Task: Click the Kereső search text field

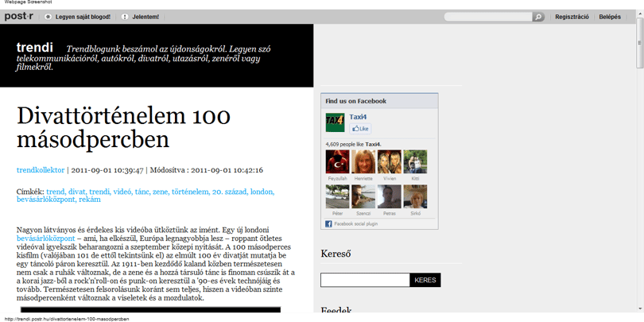Action: (x=365, y=280)
